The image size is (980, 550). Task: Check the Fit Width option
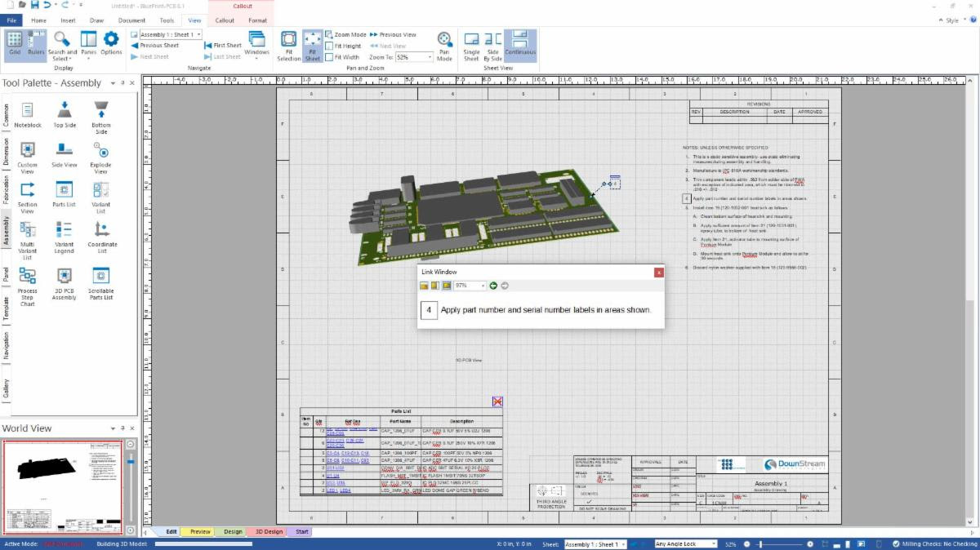click(332, 56)
